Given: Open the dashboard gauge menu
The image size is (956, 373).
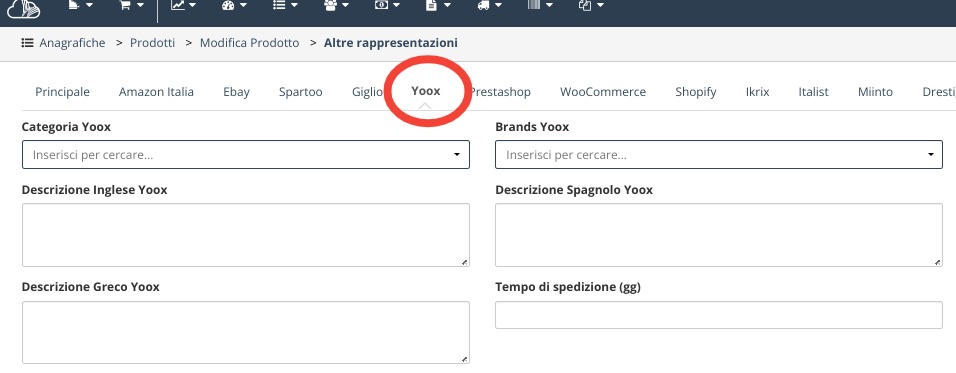Looking at the screenshot, I should click(x=235, y=5).
